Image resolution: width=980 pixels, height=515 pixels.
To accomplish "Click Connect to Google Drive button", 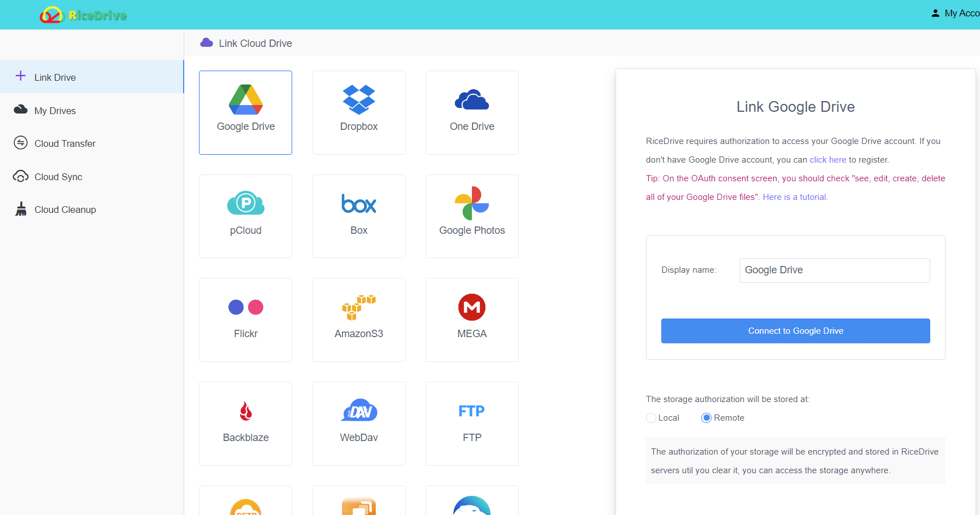I will [796, 331].
